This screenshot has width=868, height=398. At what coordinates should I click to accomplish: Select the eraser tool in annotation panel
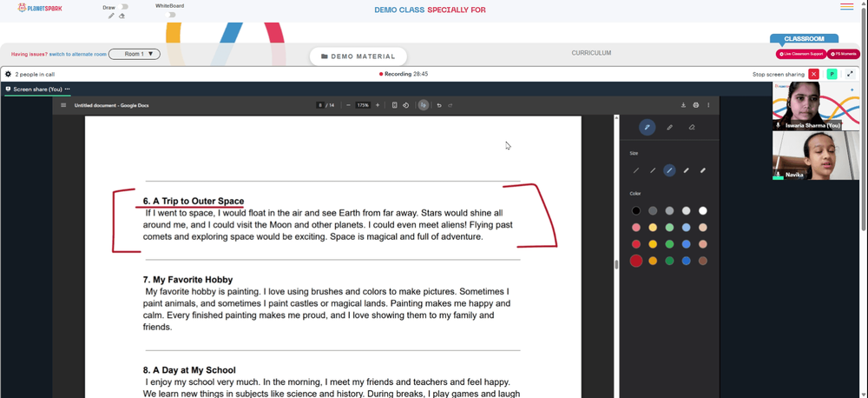[692, 128]
